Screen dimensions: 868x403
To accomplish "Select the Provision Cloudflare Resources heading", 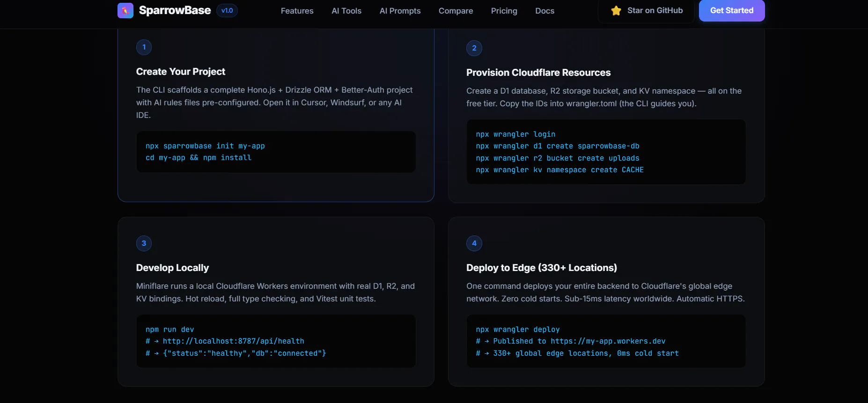I will pos(538,73).
